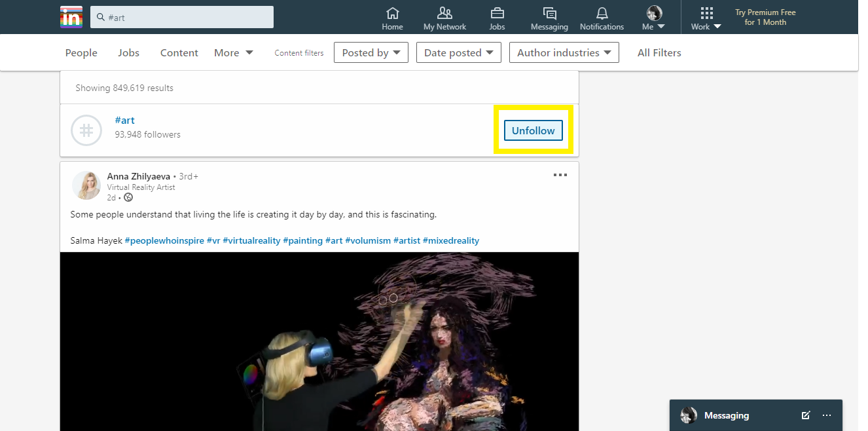Play the VR painting video
The image size is (868, 431).
(319, 341)
